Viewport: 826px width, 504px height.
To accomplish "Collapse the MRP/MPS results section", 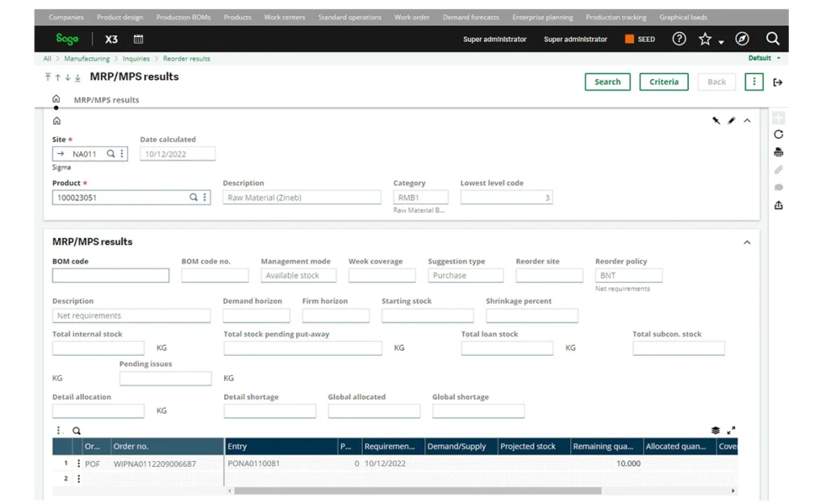I will (747, 242).
